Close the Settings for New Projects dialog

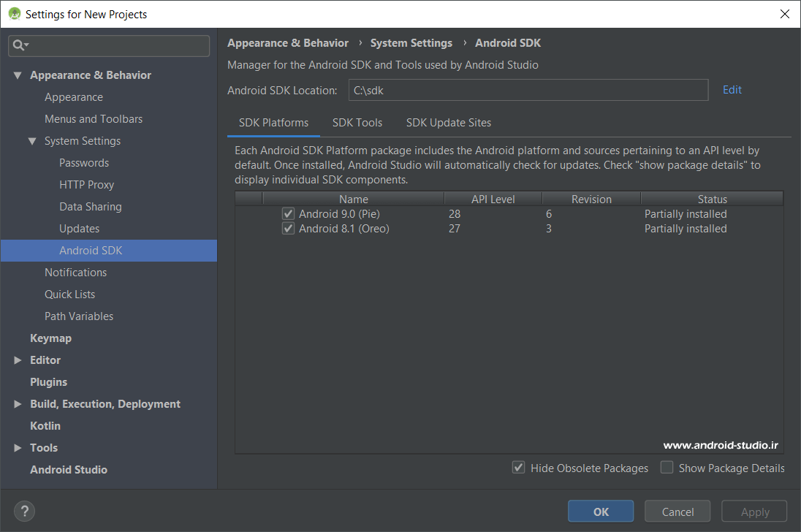click(x=785, y=14)
